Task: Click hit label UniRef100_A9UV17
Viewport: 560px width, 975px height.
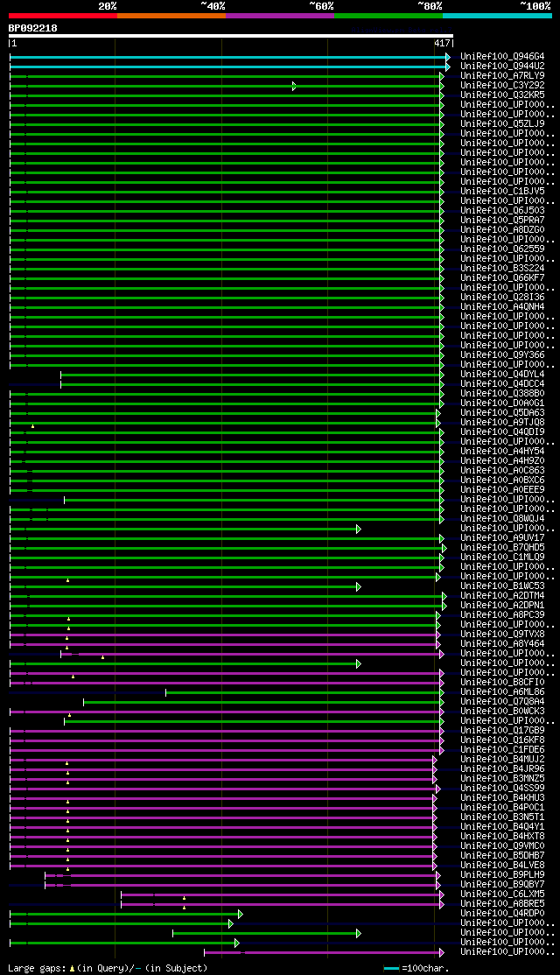Action: [x=503, y=537]
